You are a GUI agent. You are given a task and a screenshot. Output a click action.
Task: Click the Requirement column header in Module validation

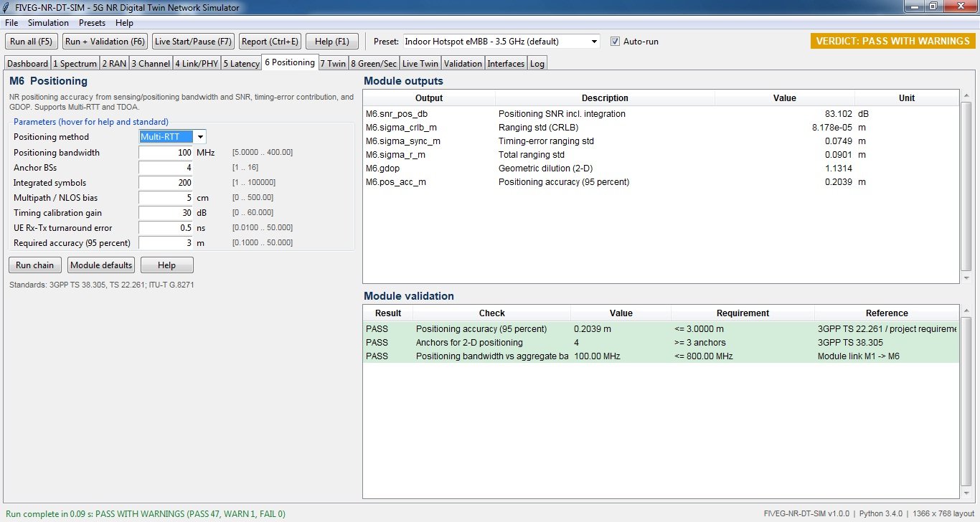coord(743,313)
